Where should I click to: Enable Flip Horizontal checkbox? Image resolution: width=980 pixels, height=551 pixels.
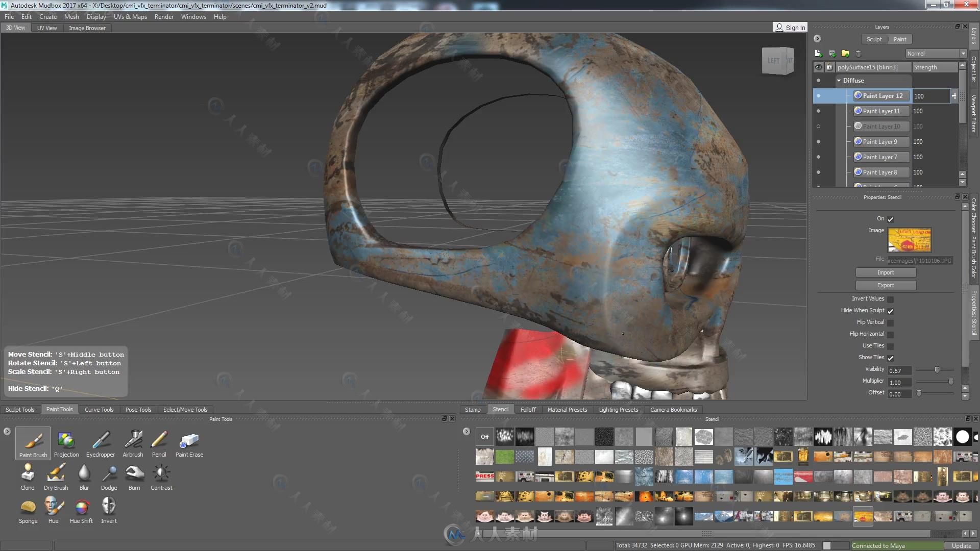890,335
